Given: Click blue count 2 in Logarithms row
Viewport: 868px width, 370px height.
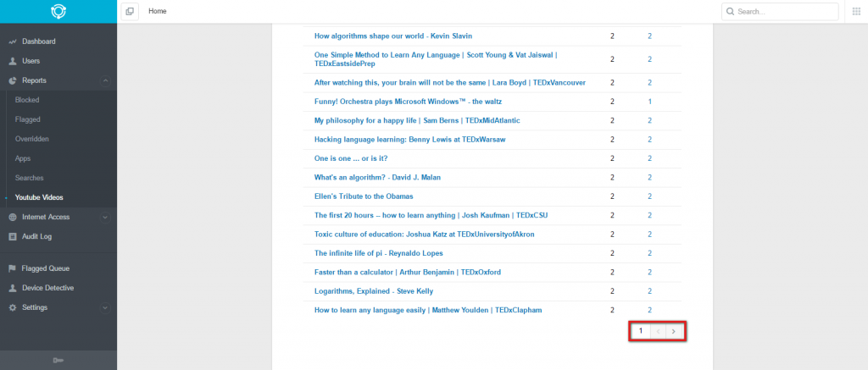Looking at the screenshot, I should pos(650,291).
